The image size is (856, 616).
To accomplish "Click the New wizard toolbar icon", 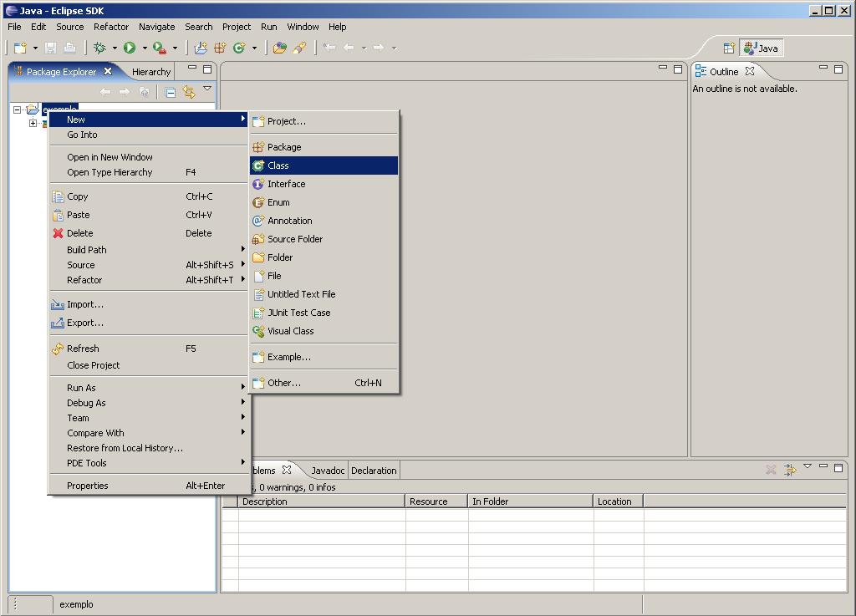I will pyautogui.click(x=20, y=48).
